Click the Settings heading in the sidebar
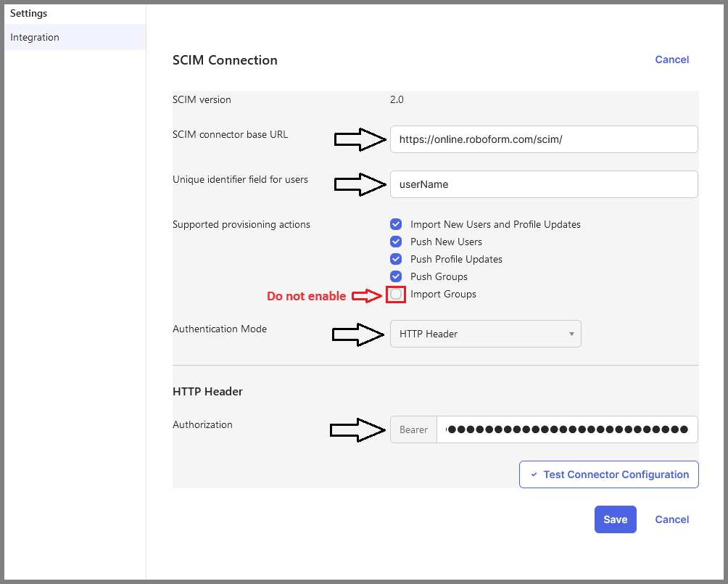The height and width of the screenshot is (584, 728). [28, 13]
